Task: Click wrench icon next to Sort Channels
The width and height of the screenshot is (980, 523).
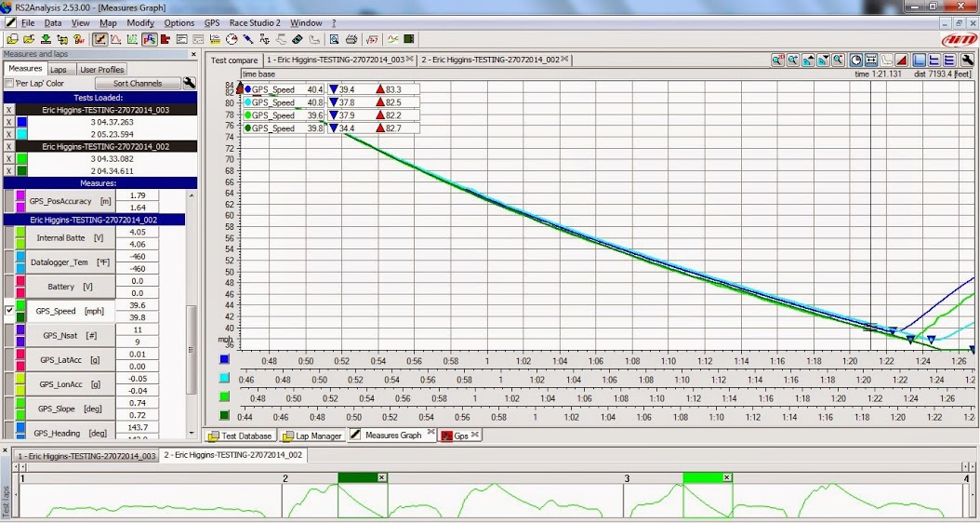Action: point(189,83)
